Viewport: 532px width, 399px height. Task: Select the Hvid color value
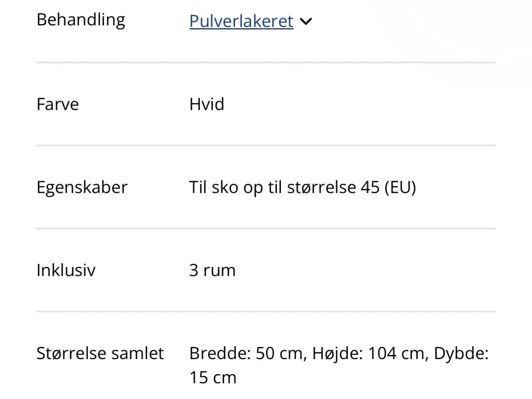(x=207, y=104)
